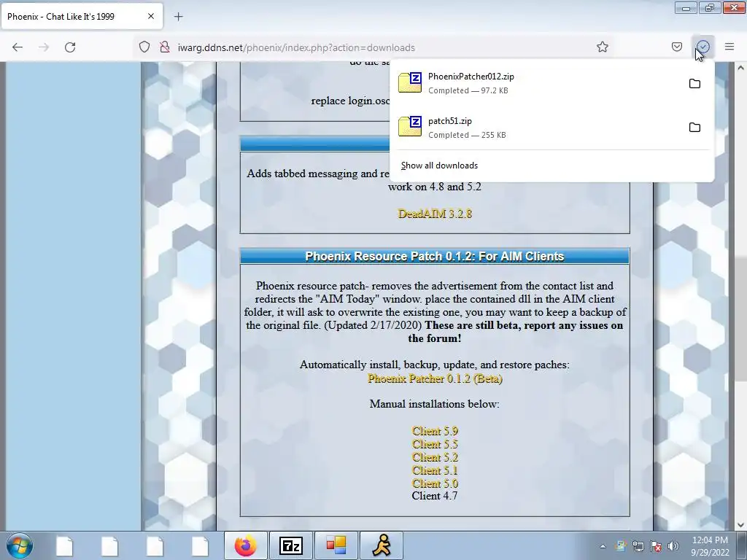Open the Client 5.1 patch link
The image size is (747, 560).
click(x=435, y=470)
